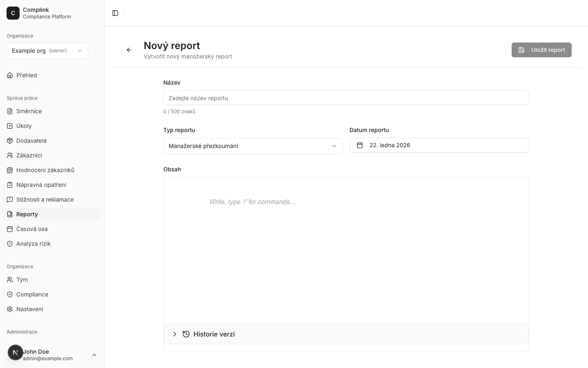Open the Example org organization selector
The height and width of the screenshot is (368, 588).
tap(47, 51)
